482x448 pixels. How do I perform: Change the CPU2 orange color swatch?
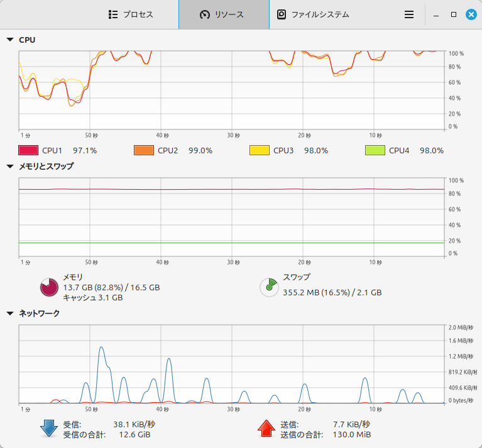tap(144, 150)
